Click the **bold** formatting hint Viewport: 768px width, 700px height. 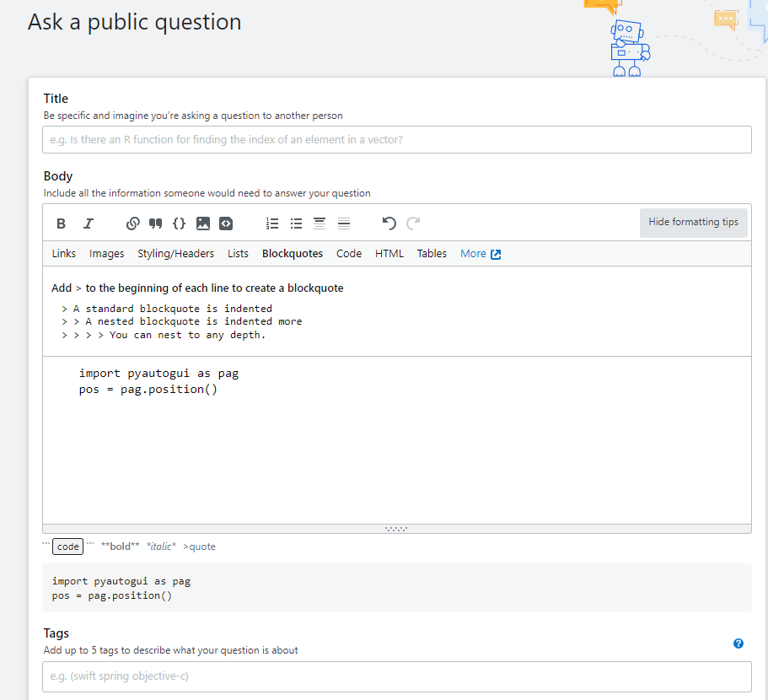click(x=120, y=547)
